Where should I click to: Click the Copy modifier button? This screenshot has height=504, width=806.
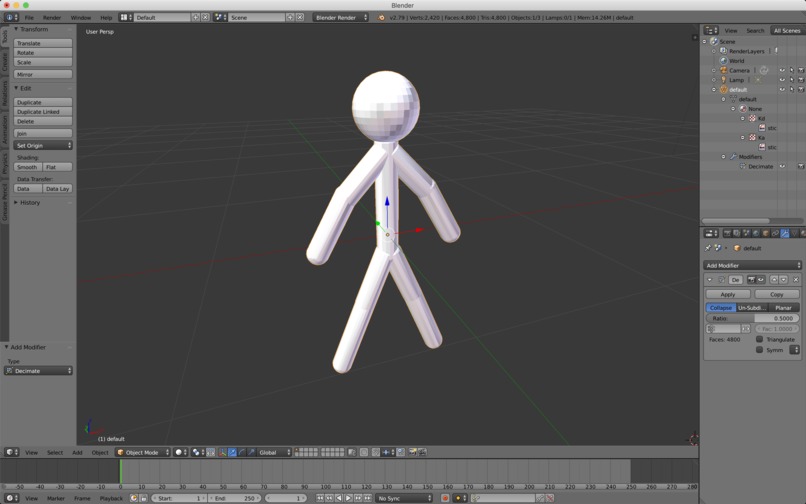point(777,294)
